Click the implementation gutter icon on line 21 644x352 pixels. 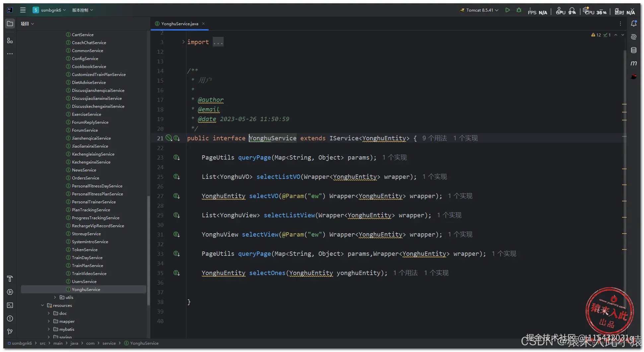point(177,138)
